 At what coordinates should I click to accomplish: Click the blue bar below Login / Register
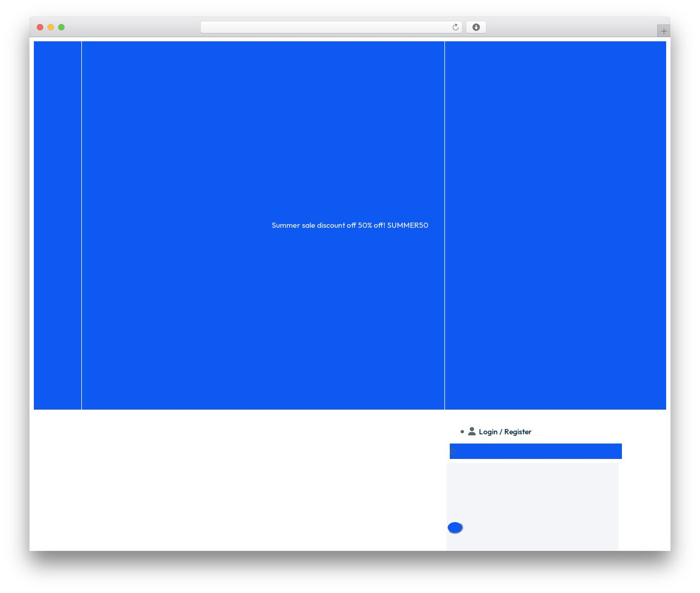(x=535, y=451)
